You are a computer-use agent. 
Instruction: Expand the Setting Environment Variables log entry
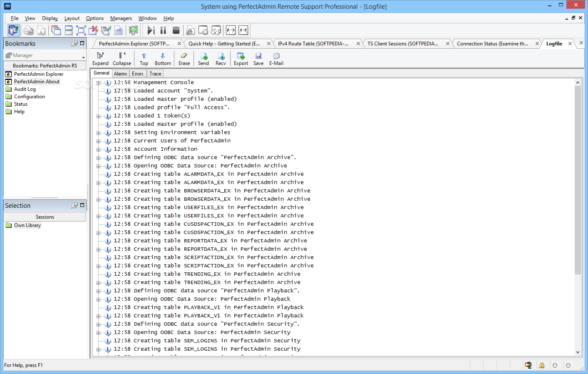99,133
